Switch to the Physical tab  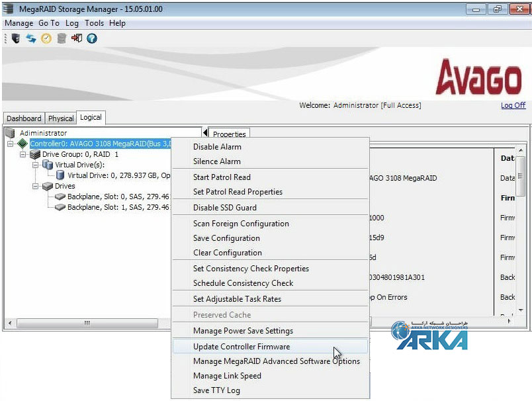[x=61, y=118]
